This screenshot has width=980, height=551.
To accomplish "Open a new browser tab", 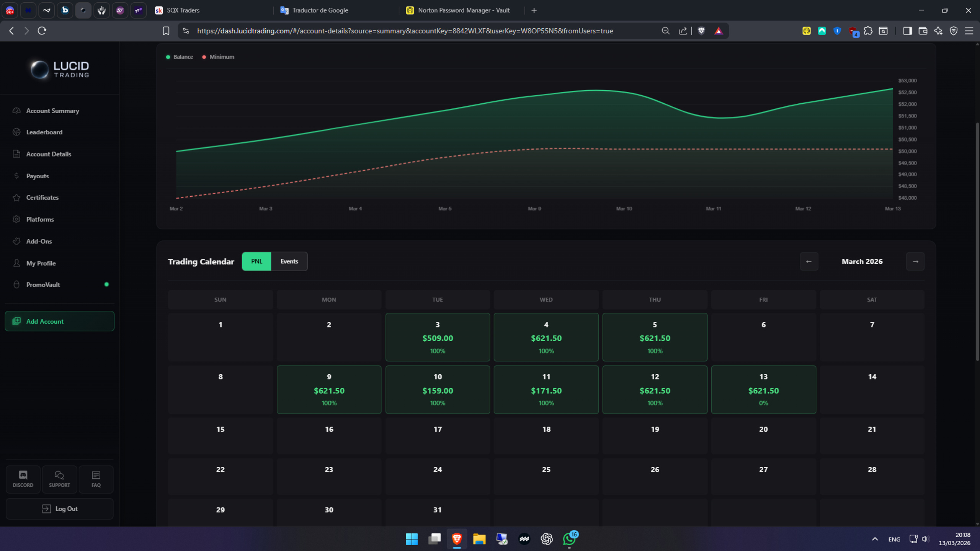I will click(534, 10).
